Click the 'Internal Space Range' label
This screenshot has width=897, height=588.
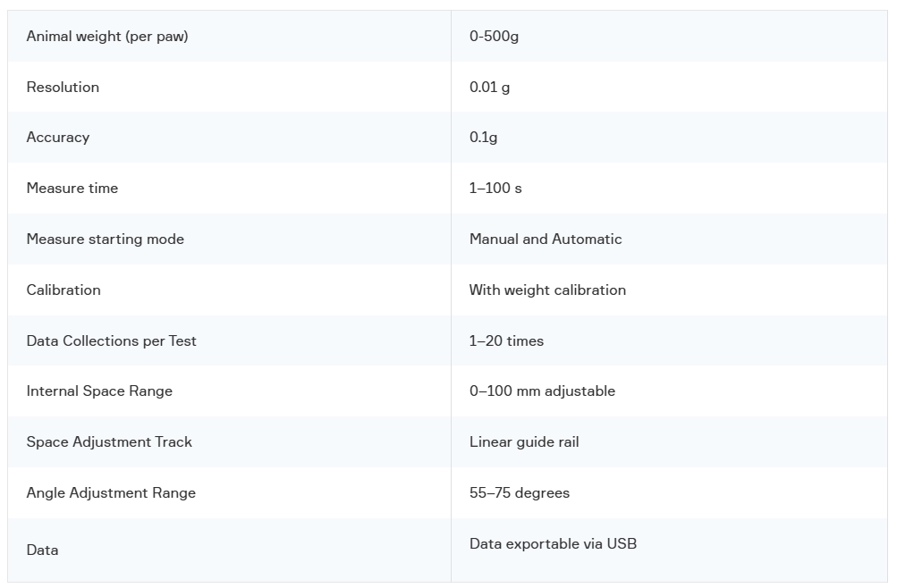click(99, 391)
